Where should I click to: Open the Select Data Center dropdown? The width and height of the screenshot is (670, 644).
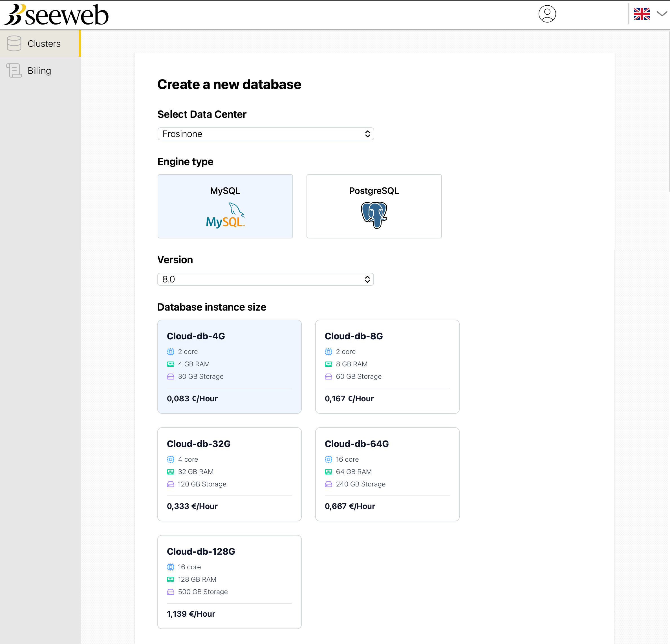point(265,134)
